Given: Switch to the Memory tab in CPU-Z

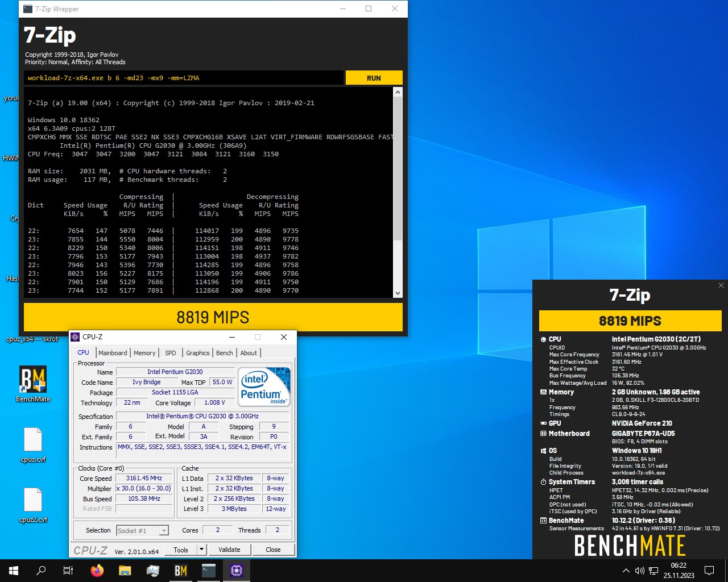Looking at the screenshot, I should pos(144,353).
